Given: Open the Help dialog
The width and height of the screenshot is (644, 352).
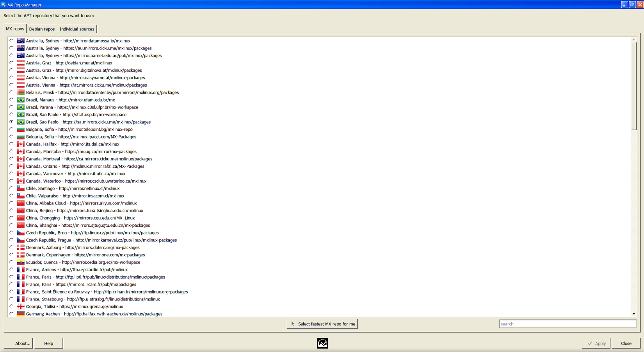Looking at the screenshot, I should click(x=48, y=343).
